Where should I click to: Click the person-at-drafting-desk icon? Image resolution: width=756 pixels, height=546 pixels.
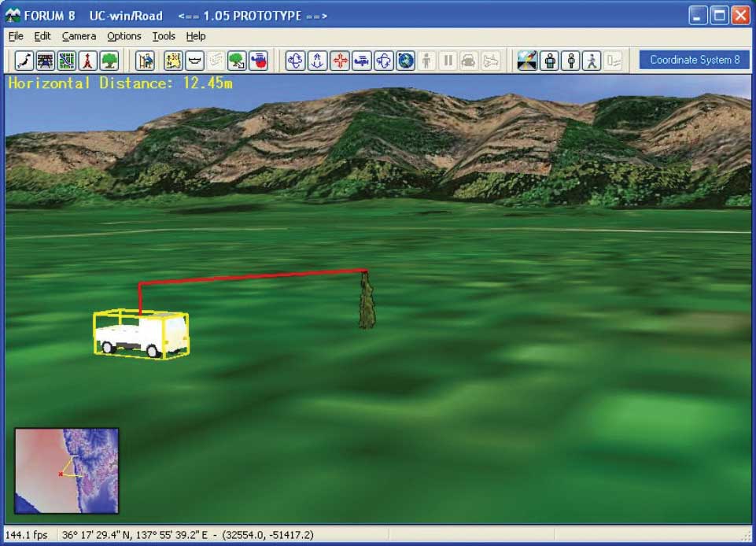(x=145, y=61)
